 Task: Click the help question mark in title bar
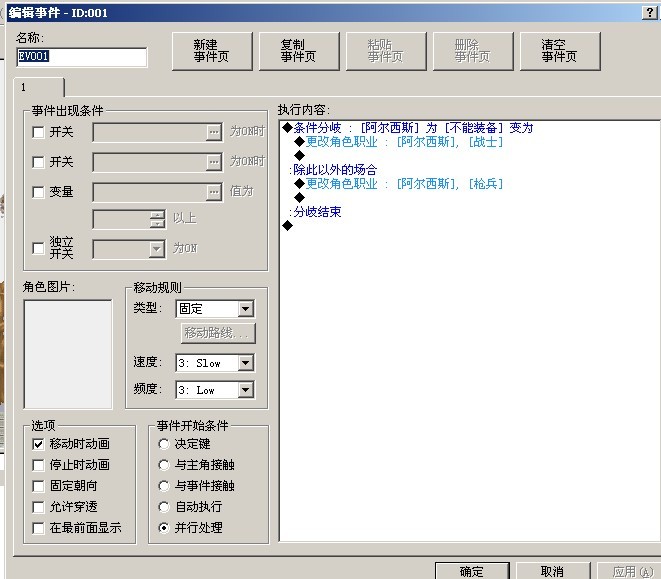[x=649, y=13]
